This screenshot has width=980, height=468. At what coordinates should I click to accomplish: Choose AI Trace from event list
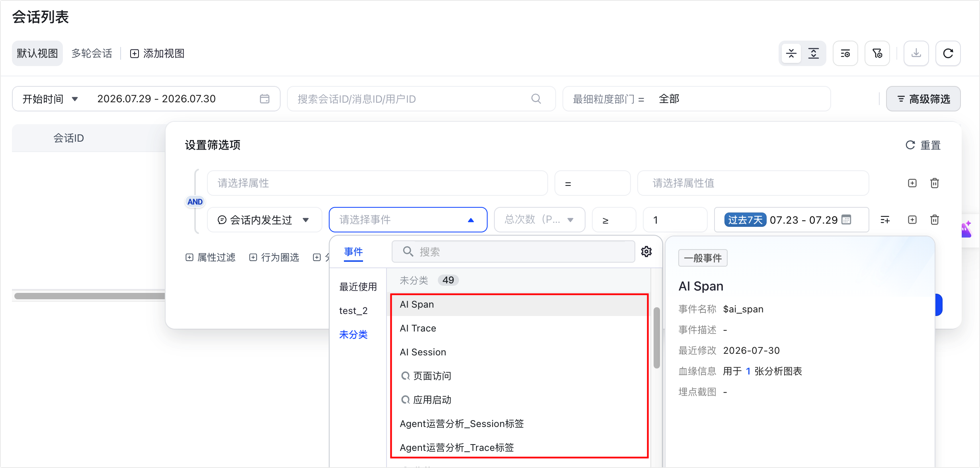(x=519, y=328)
